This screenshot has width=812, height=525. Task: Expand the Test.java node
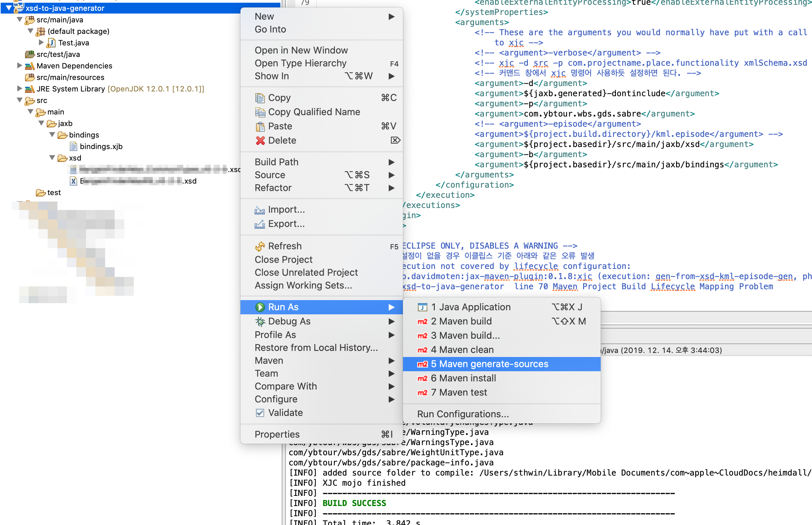(x=41, y=43)
